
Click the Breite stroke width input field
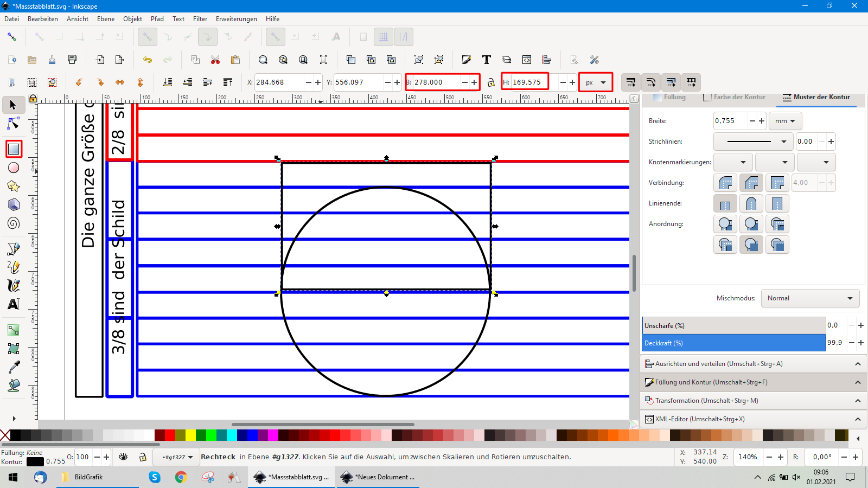(x=730, y=121)
